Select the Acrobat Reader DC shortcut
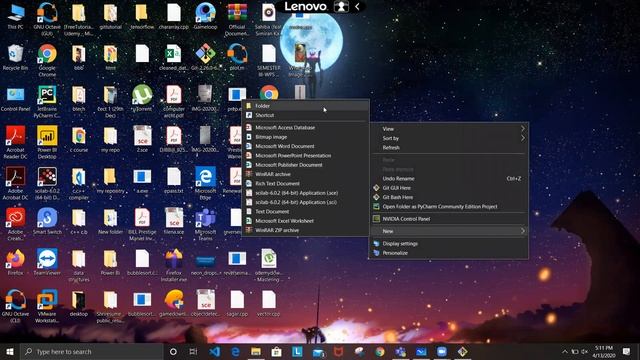640x360 pixels. [x=16, y=142]
